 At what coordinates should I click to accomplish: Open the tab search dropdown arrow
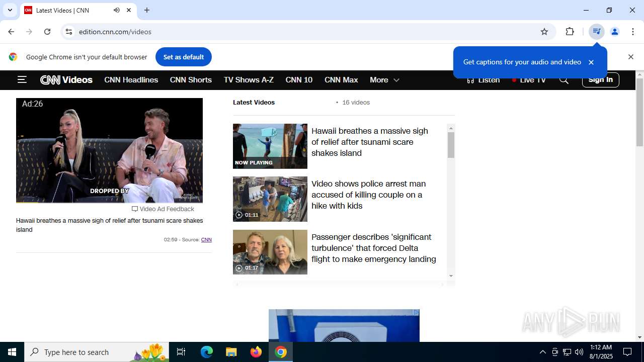point(10,10)
